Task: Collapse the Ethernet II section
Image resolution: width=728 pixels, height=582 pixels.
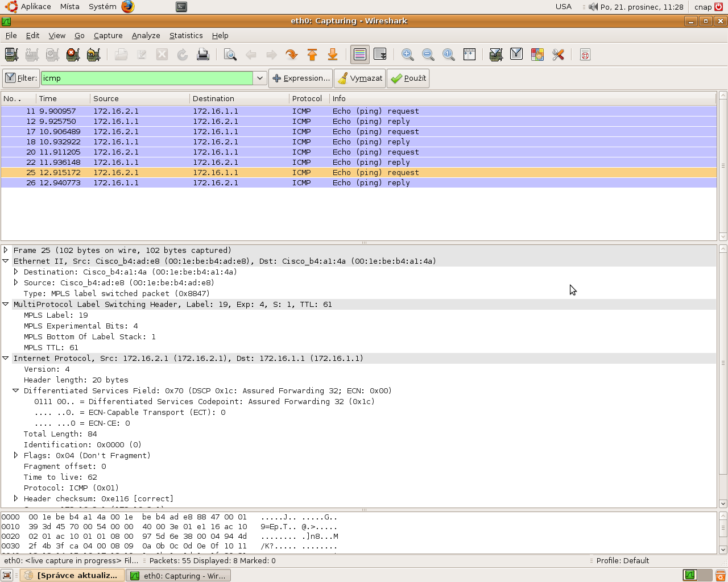Action: tap(6, 261)
